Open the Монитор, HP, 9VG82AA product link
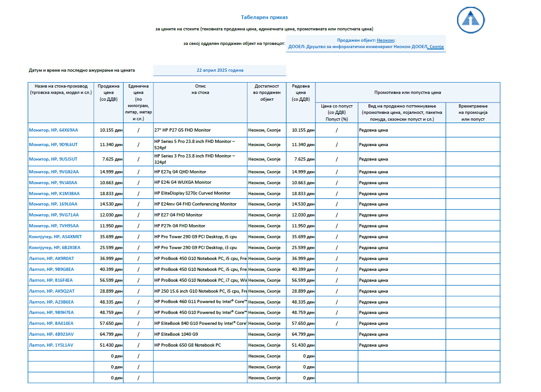This screenshot has height=392, width=541. 54,171
